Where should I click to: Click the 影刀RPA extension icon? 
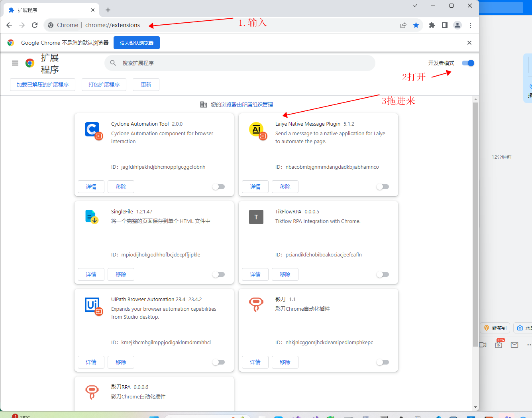click(x=92, y=392)
